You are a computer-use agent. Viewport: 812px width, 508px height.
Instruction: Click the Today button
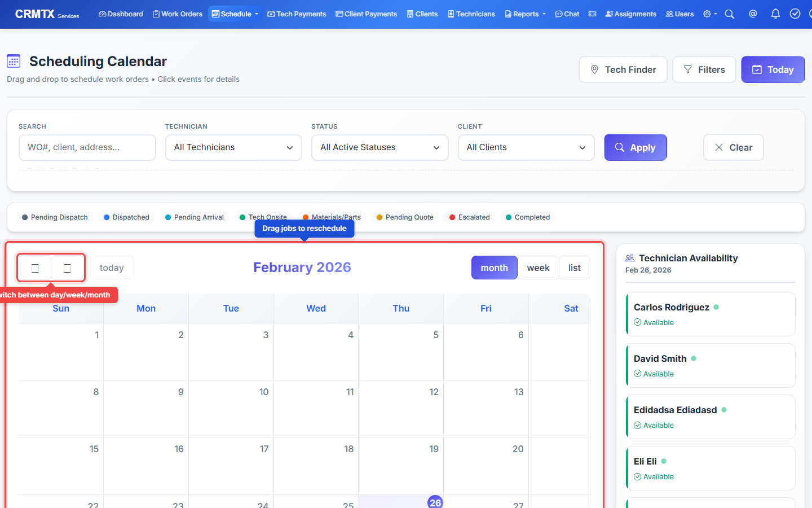773,69
